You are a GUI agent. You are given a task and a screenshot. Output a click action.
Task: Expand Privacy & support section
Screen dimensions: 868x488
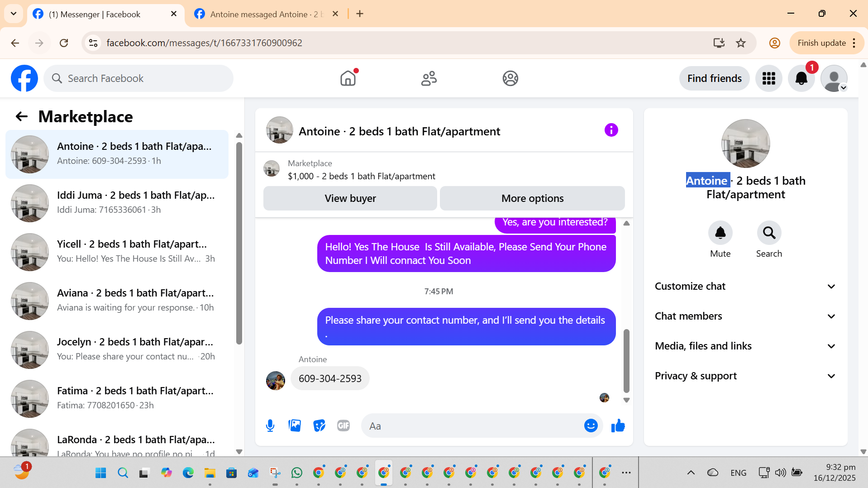(745, 376)
